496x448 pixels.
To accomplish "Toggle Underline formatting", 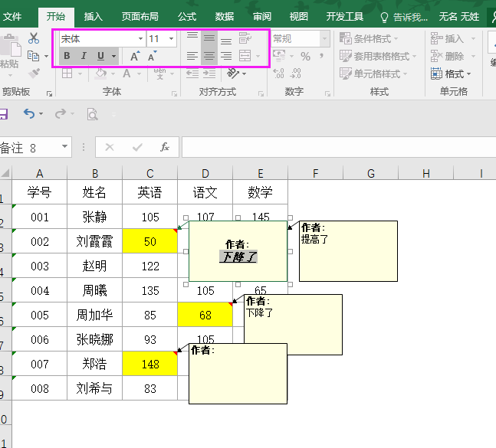I will click(100, 56).
